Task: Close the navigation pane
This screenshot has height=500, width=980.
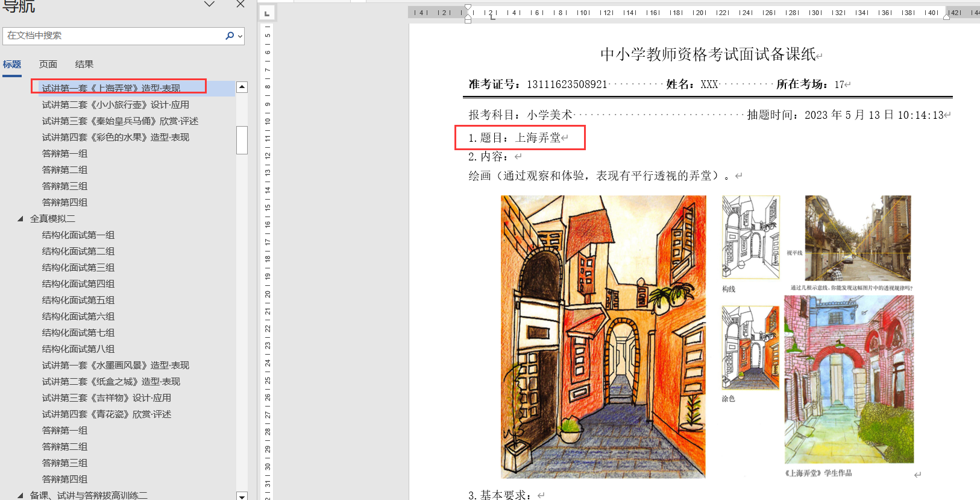Action: (240, 4)
